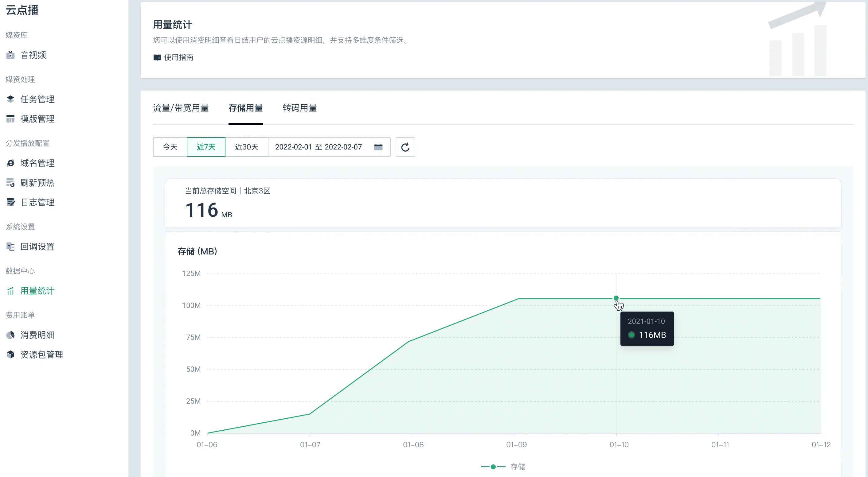Open 音视频 in the sidebar
The height and width of the screenshot is (477, 868).
[x=33, y=55]
